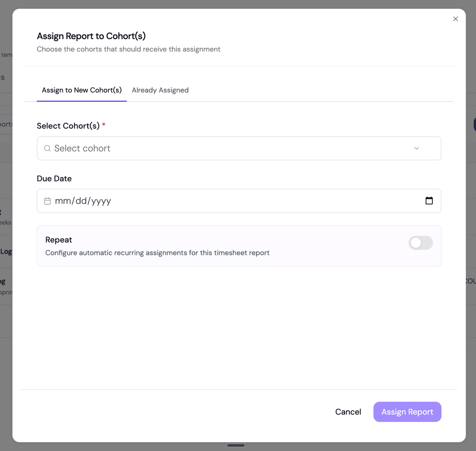The width and height of the screenshot is (476, 451).
Task: Click the Due Date section label
Action: click(54, 178)
